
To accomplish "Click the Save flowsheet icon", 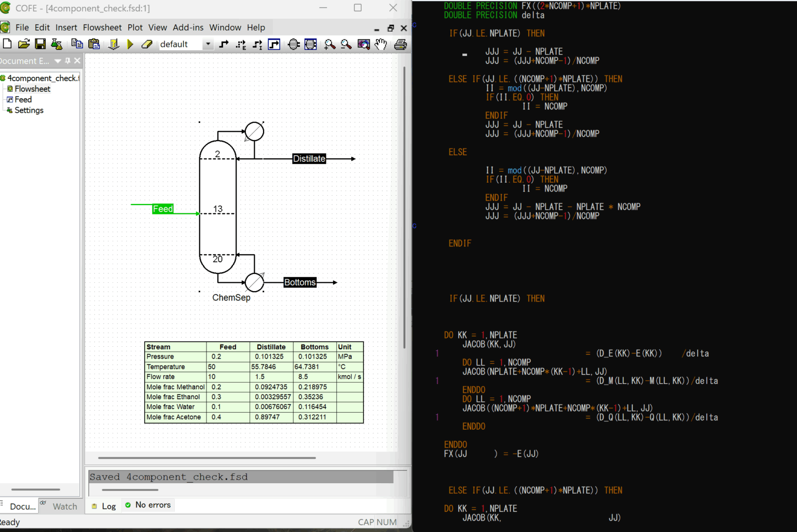I will point(40,45).
